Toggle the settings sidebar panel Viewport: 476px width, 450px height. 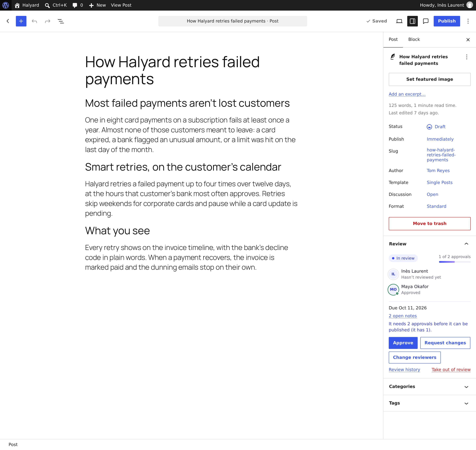413,21
